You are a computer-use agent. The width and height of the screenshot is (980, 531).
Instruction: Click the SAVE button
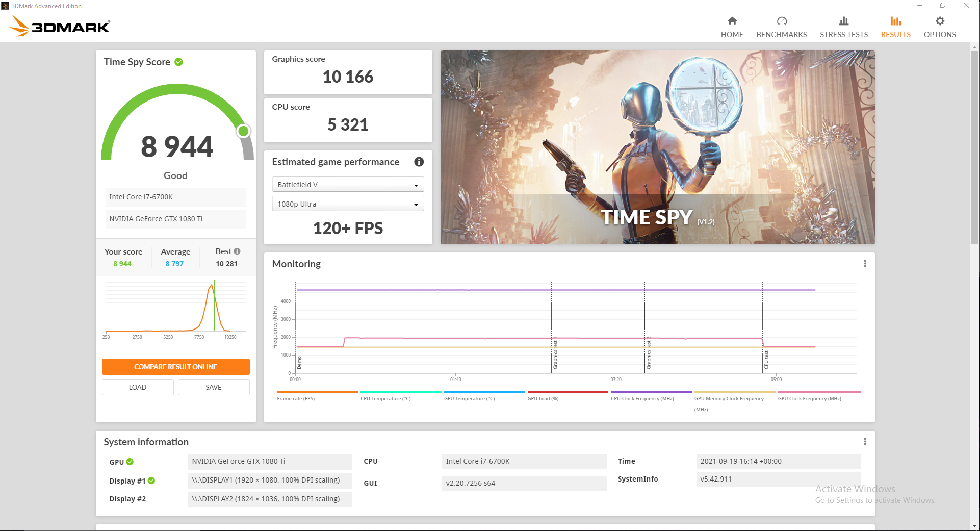213,387
